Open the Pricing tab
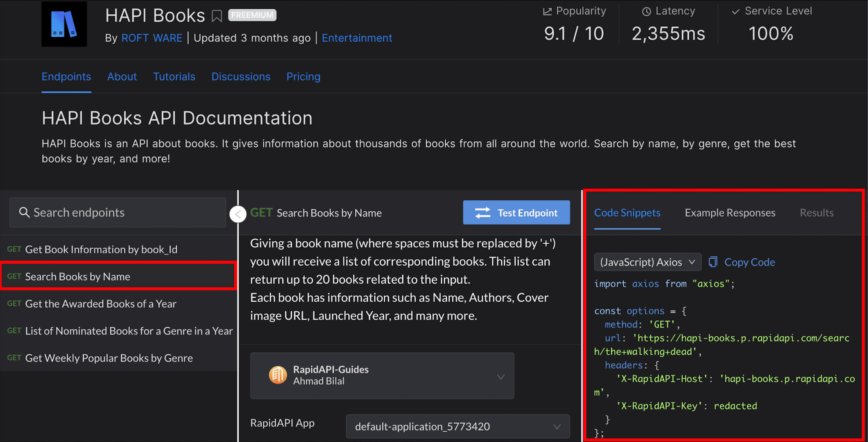 303,76
